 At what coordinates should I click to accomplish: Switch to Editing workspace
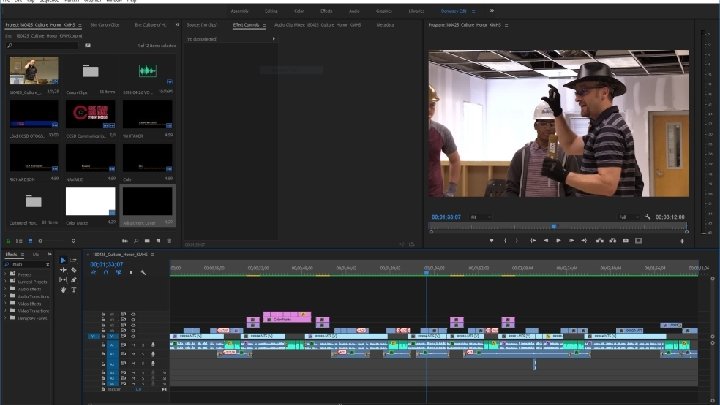(271, 11)
